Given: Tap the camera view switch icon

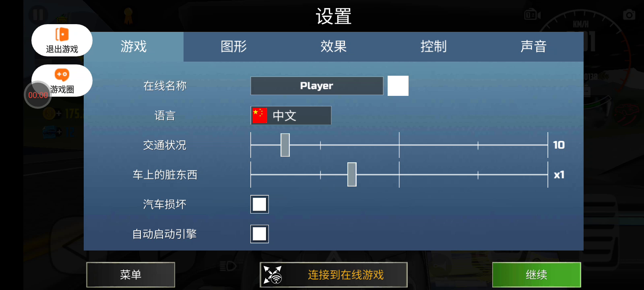Looking at the screenshot, I should [532, 15].
